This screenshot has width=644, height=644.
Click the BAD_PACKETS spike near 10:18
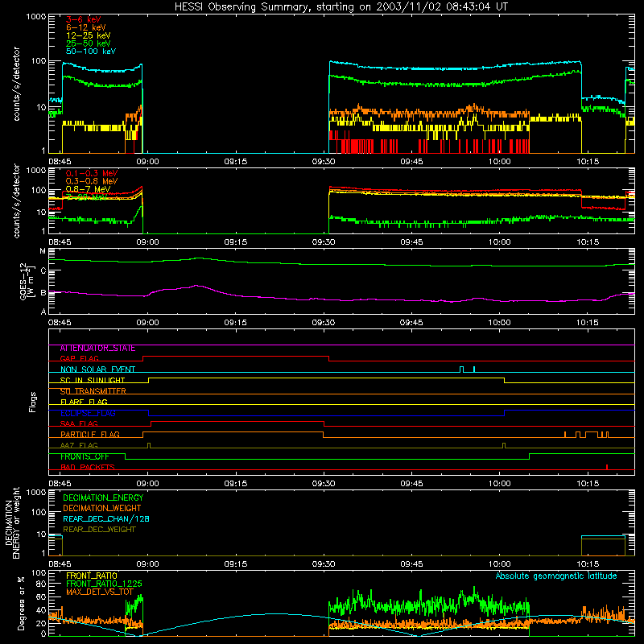(x=607, y=467)
